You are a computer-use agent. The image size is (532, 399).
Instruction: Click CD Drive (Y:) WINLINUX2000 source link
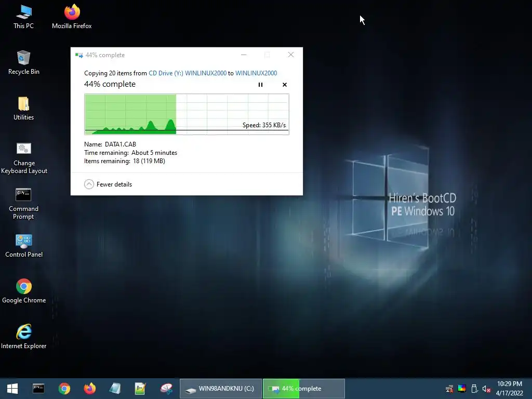(187, 73)
